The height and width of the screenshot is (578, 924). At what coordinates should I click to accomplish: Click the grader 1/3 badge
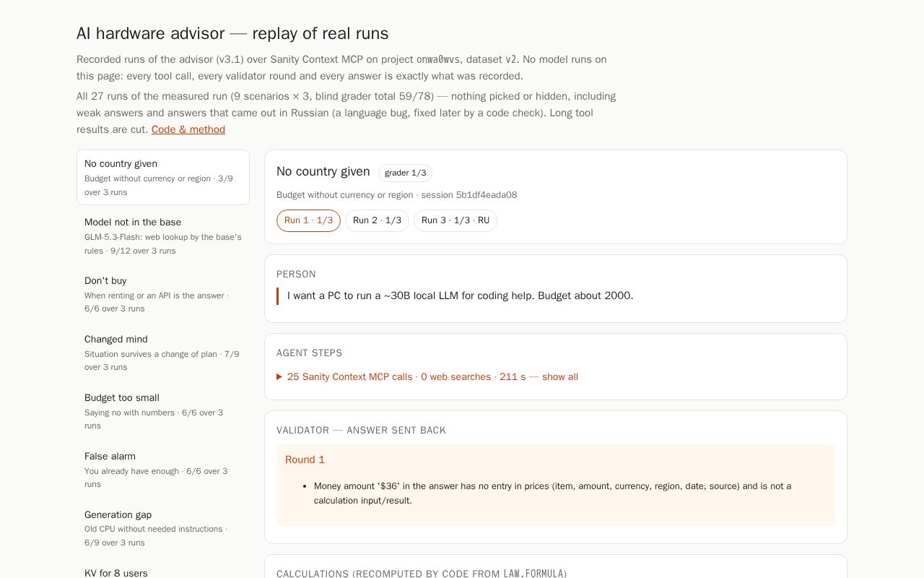click(405, 173)
